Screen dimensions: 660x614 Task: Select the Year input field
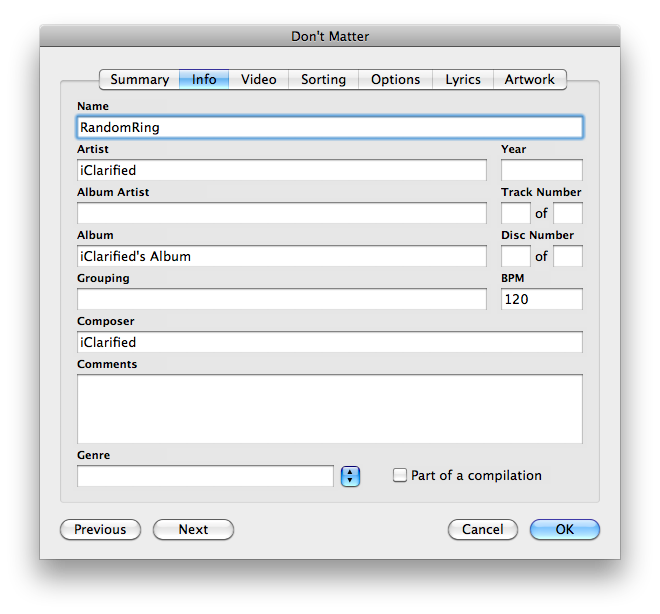pos(541,170)
